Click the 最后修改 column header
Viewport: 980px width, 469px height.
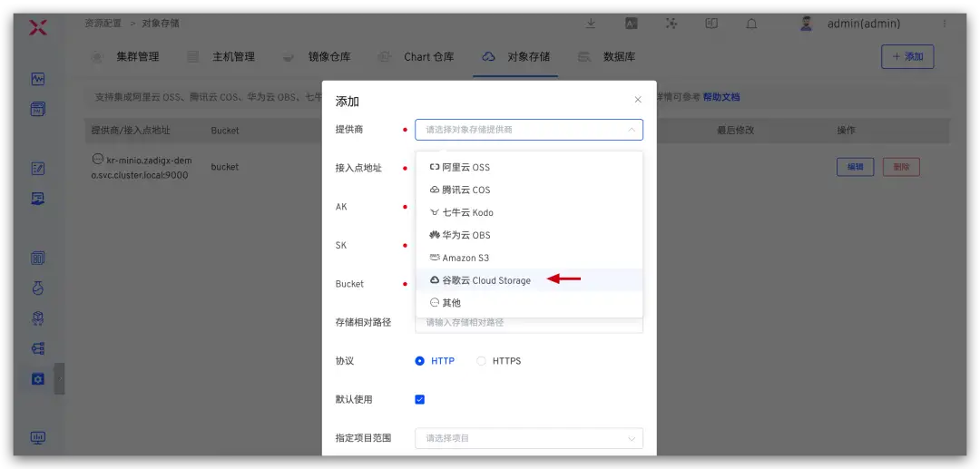(x=736, y=131)
